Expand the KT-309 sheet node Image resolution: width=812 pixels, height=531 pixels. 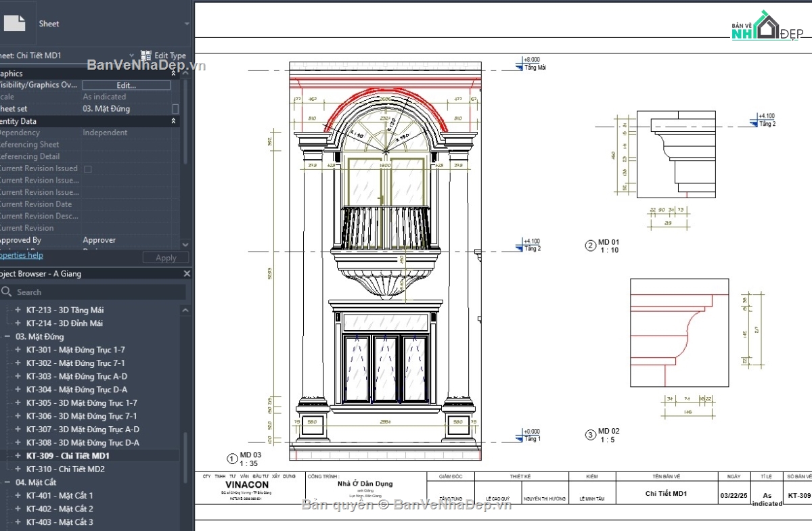click(x=18, y=456)
